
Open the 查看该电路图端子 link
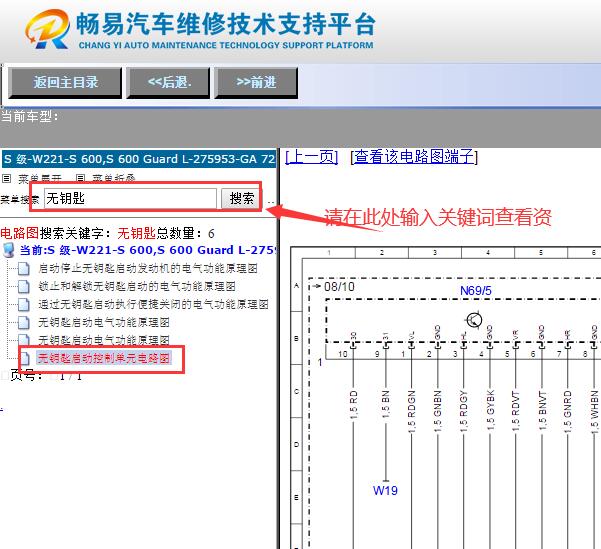pos(414,157)
